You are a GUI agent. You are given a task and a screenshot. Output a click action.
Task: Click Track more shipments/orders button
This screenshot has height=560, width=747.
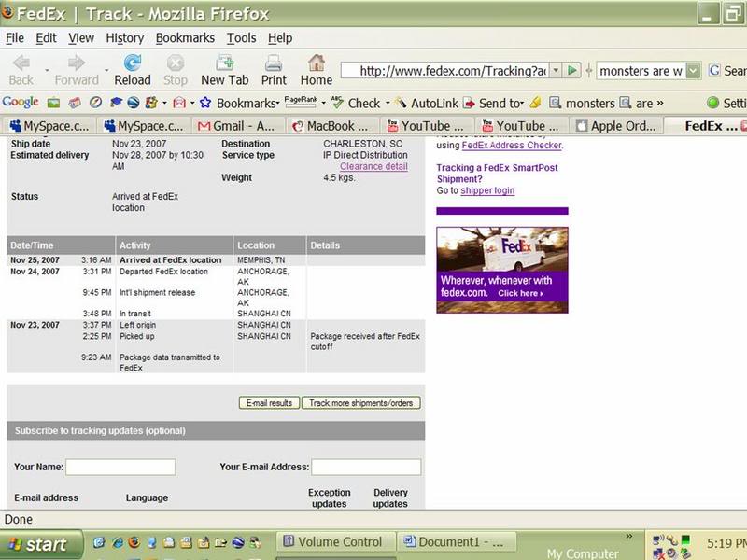(360, 403)
